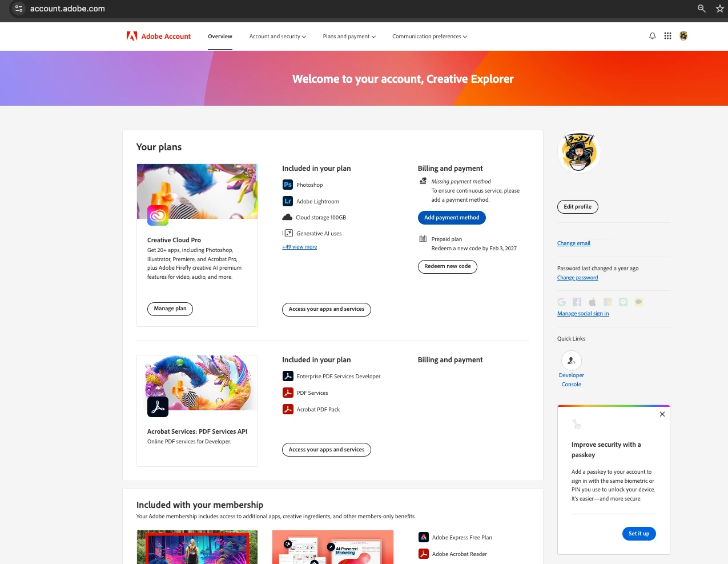Image resolution: width=728 pixels, height=564 pixels.
Task: Click the Manage plan button
Action: (x=170, y=309)
